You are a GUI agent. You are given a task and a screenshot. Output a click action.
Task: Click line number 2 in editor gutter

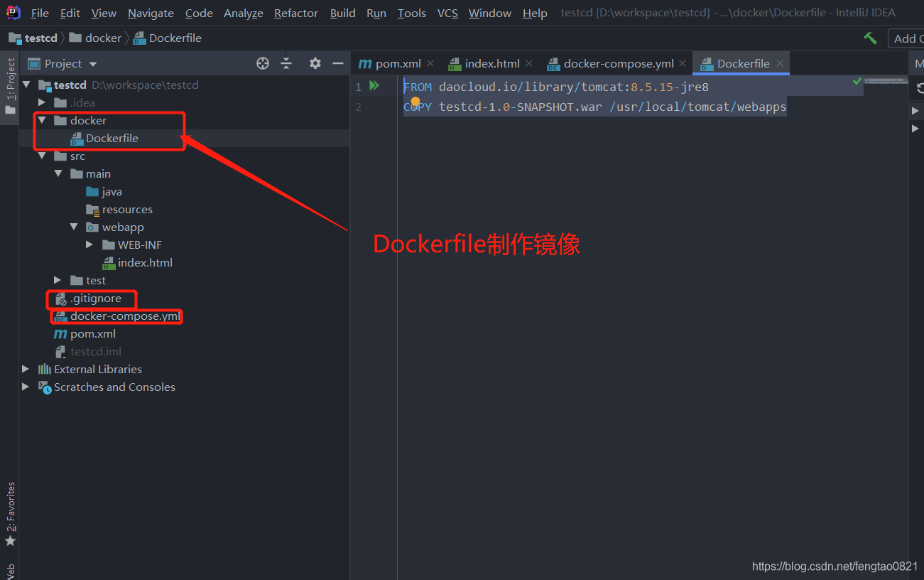pyautogui.click(x=359, y=107)
